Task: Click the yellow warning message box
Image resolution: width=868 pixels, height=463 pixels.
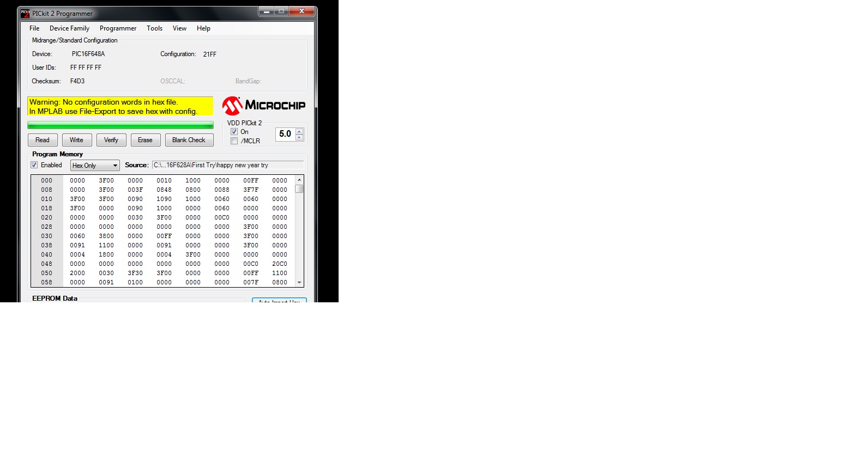Action: 120,106
